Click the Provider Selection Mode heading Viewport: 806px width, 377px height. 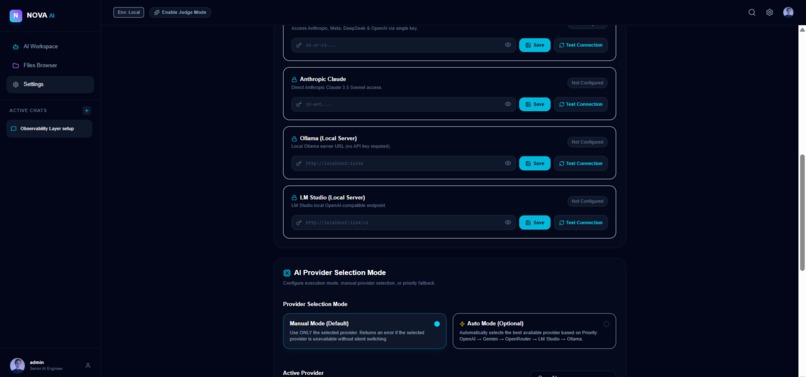[x=315, y=304]
